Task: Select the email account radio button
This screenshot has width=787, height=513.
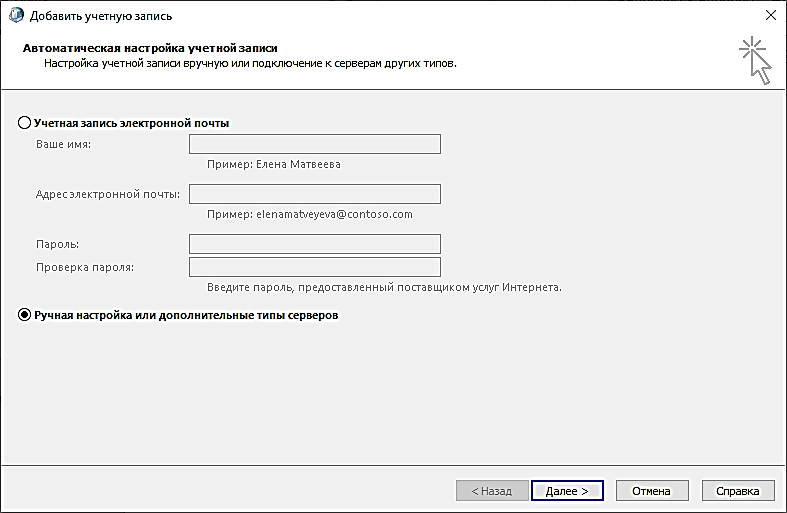Action: tap(24, 123)
